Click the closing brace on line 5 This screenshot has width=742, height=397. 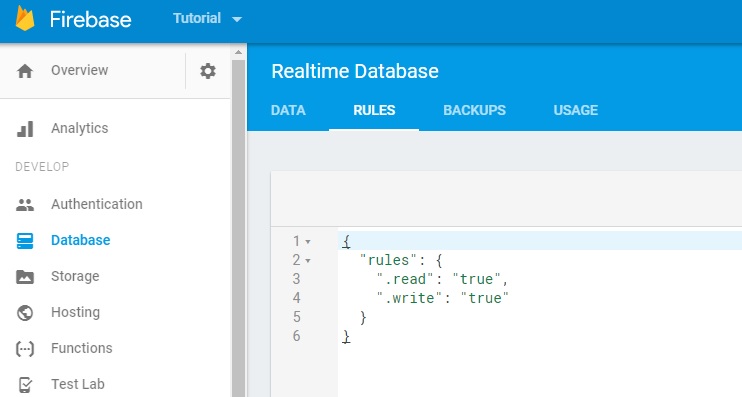coord(363,317)
